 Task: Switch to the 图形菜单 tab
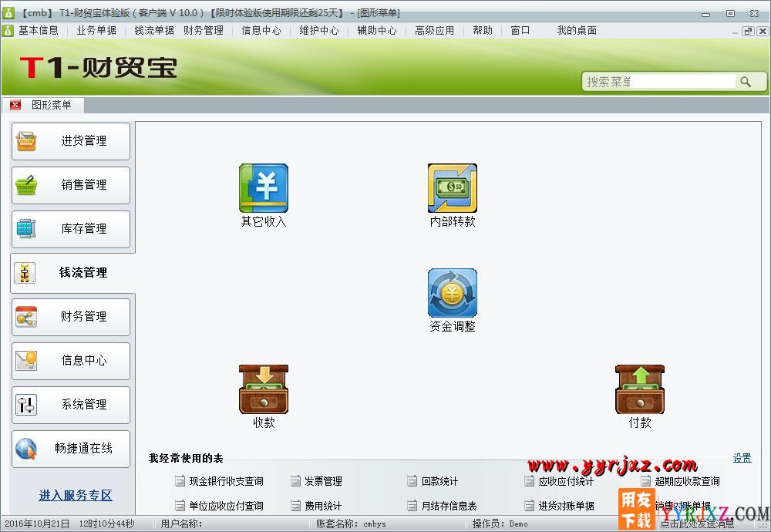pyautogui.click(x=51, y=105)
